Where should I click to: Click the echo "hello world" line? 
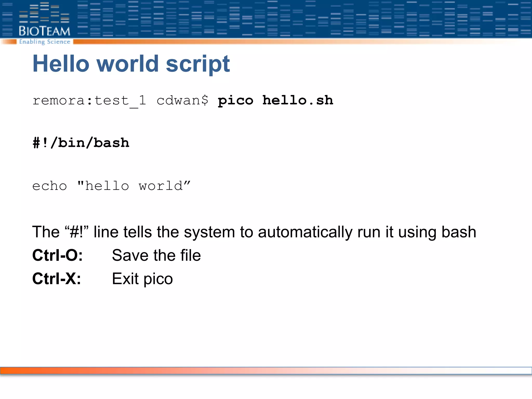tap(111, 186)
